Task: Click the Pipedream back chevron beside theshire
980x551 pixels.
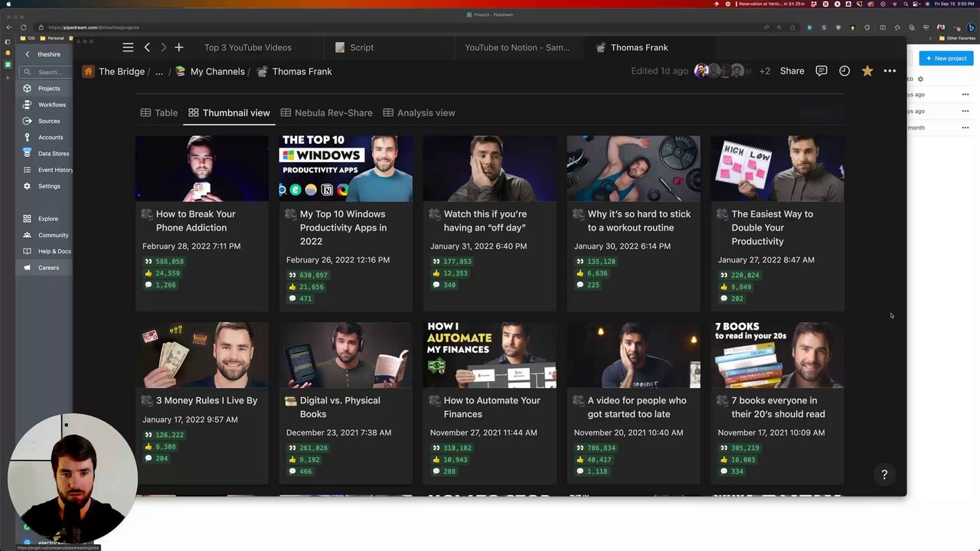Action: click(28, 54)
